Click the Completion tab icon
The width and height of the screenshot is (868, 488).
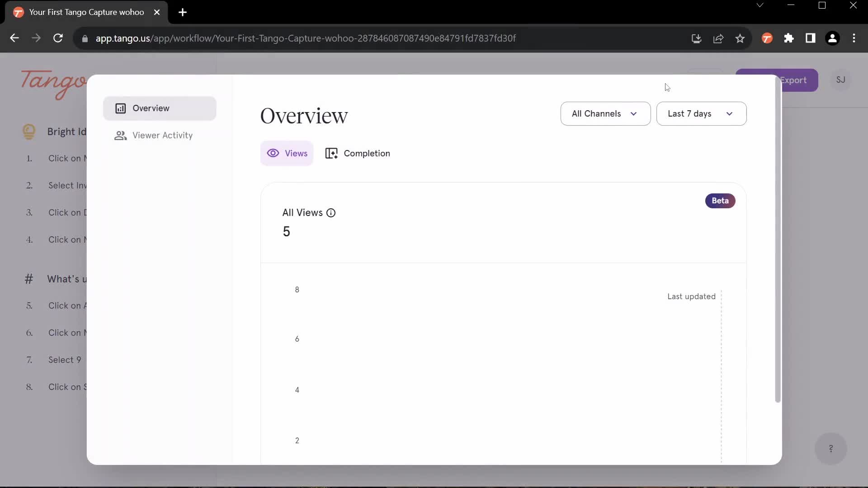(x=331, y=154)
